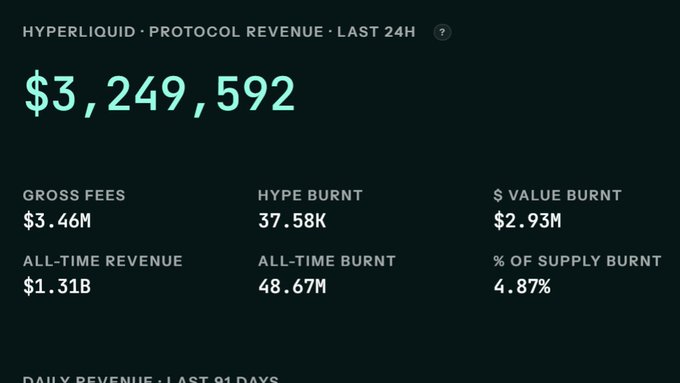Screen dimensions: 680x383
Task: Click the 'HYPE BURNT' label
Action: [x=310, y=195]
